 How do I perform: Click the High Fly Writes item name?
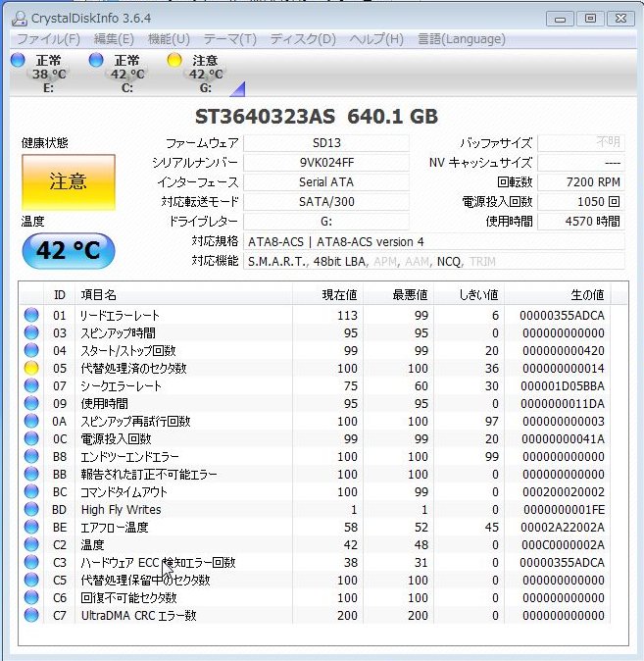(x=121, y=510)
